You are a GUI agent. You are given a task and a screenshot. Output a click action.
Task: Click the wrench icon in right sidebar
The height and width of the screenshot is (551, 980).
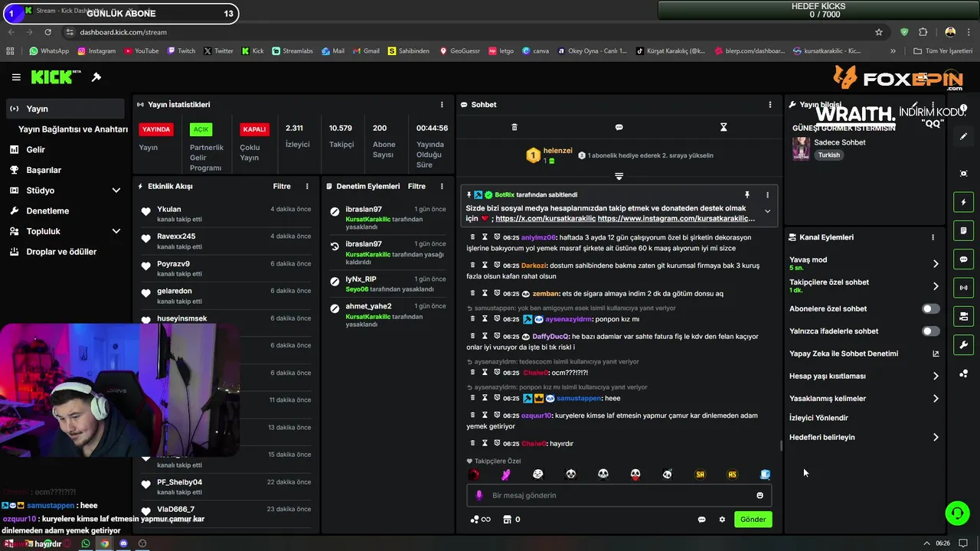pyautogui.click(x=964, y=345)
